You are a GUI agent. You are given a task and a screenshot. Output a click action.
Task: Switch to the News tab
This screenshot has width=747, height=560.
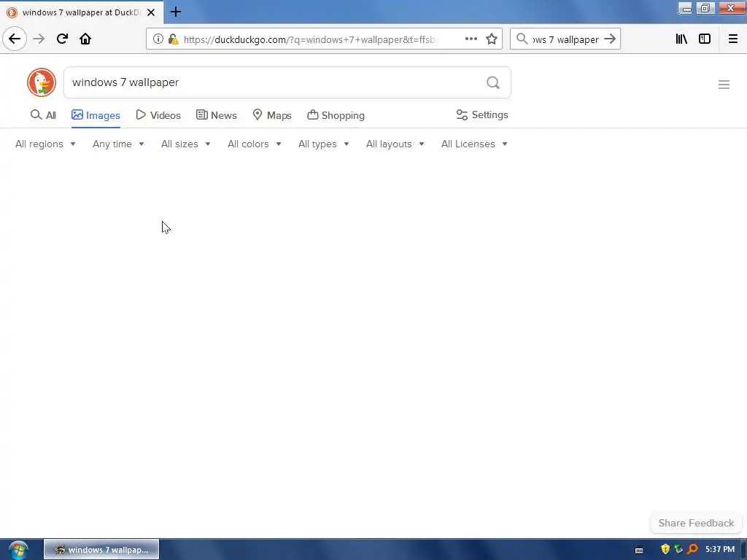tap(216, 115)
